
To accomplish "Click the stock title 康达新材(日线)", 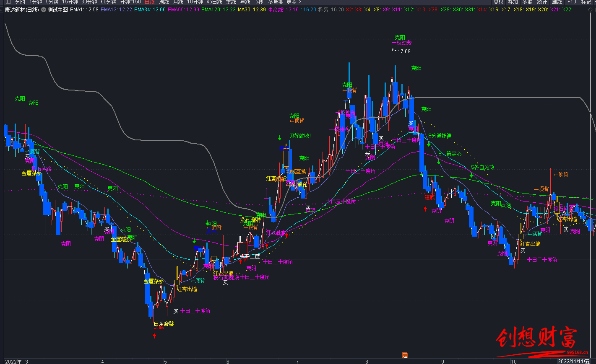I will (22, 10).
